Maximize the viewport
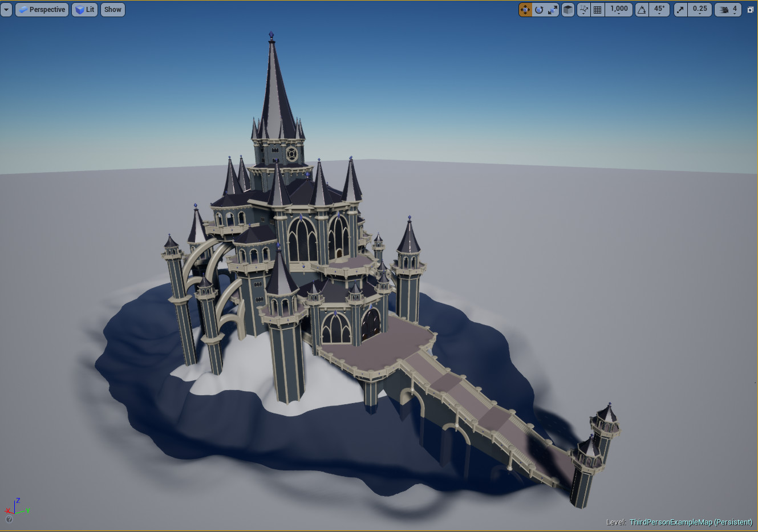The width and height of the screenshot is (758, 532). (750, 9)
